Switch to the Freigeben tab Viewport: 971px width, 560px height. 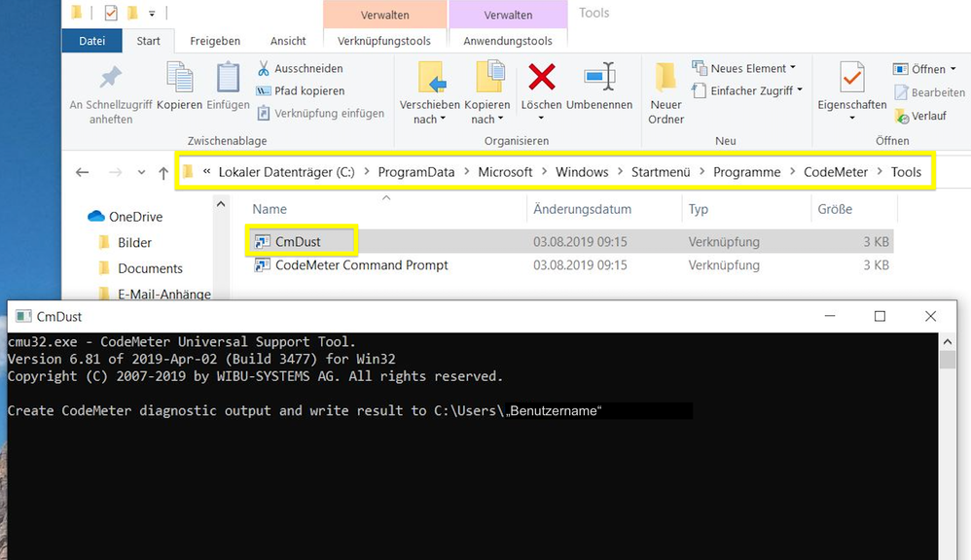pos(215,41)
